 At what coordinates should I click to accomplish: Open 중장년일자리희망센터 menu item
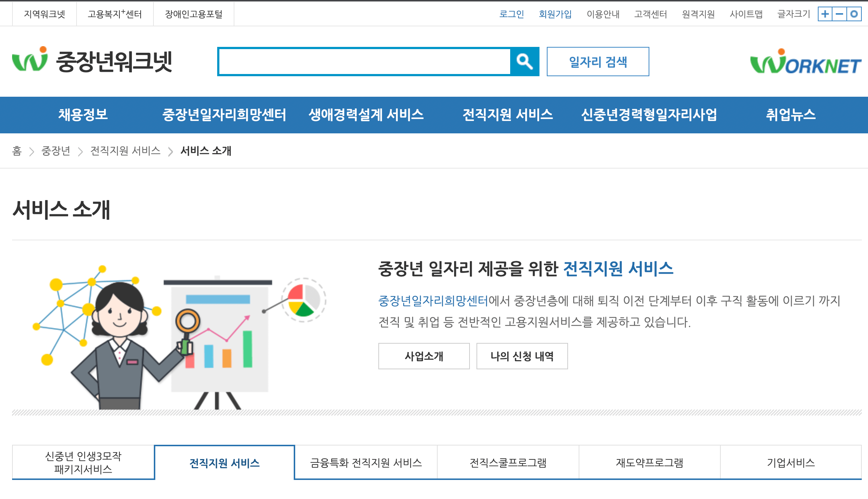[x=224, y=115]
